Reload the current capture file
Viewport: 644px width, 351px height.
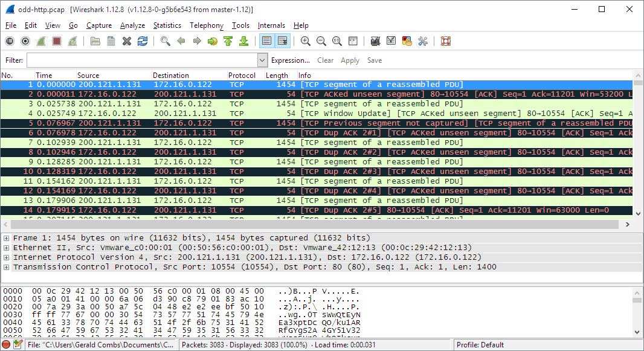coord(142,40)
